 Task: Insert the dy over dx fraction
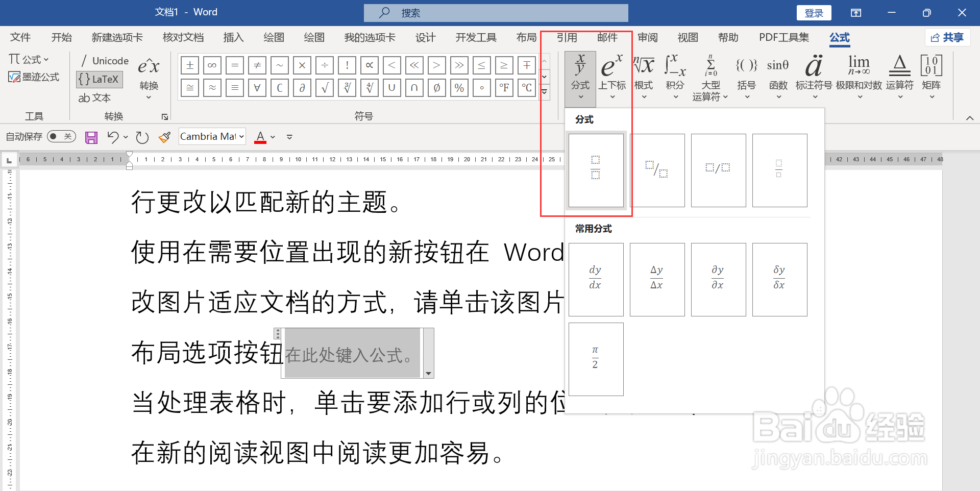point(596,279)
